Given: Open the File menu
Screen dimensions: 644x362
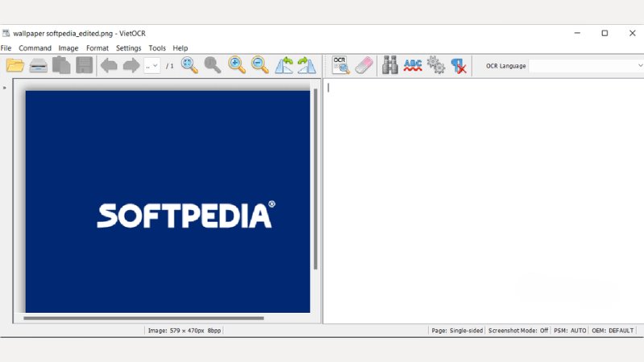Looking at the screenshot, I should [x=6, y=48].
